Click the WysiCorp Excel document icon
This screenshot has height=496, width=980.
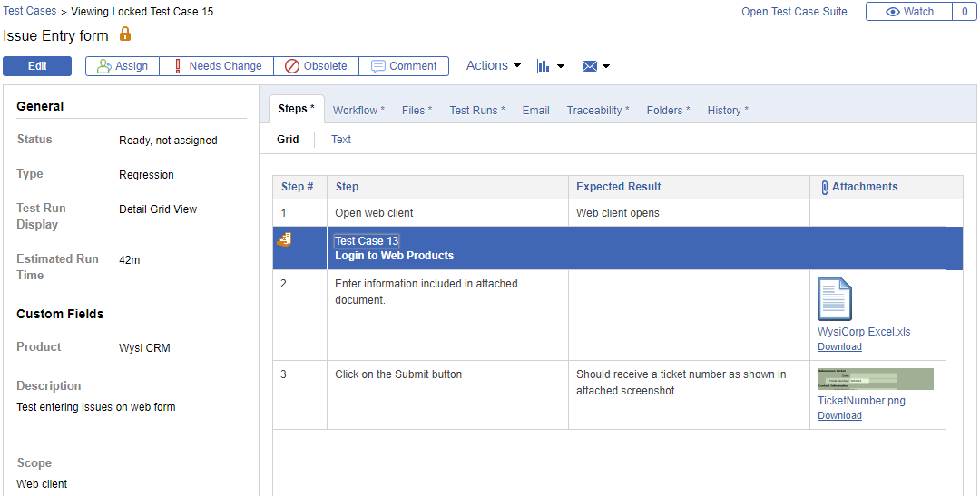835,299
